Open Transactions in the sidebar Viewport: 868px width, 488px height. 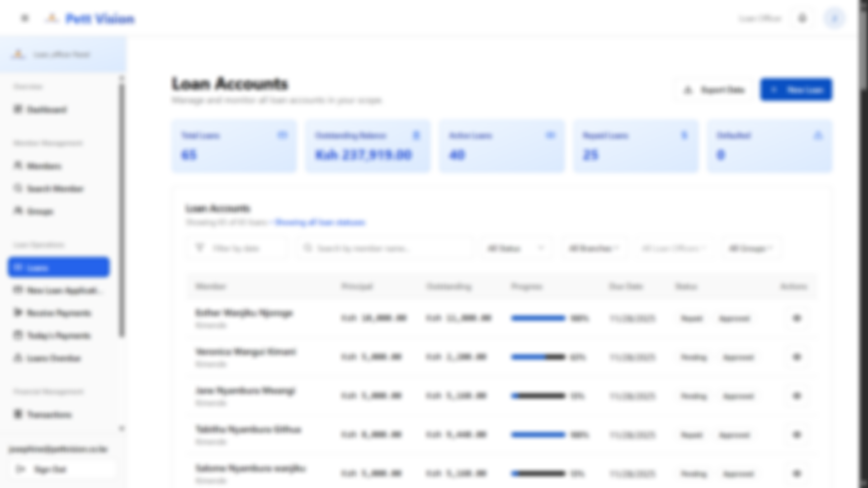(59, 414)
